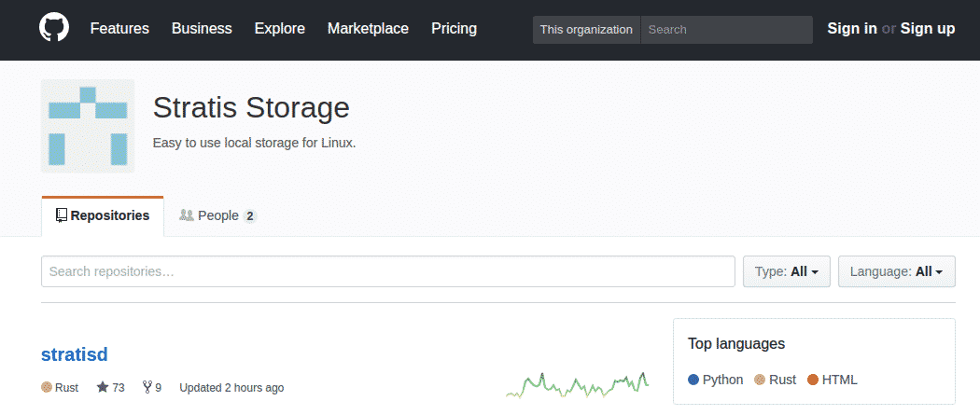Filter by Python in Top languages

(715, 380)
